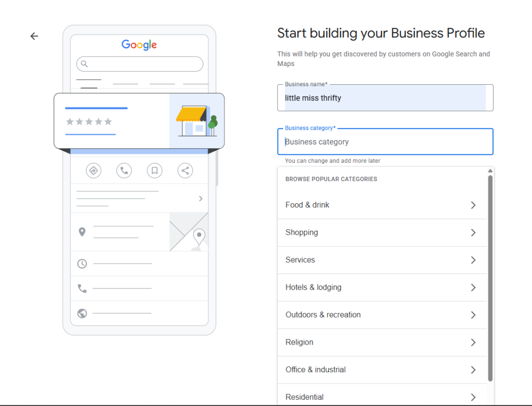Image resolution: width=532 pixels, height=406 pixels.
Task: Open the Outdoors & recreation category
Action: [382, 315]
